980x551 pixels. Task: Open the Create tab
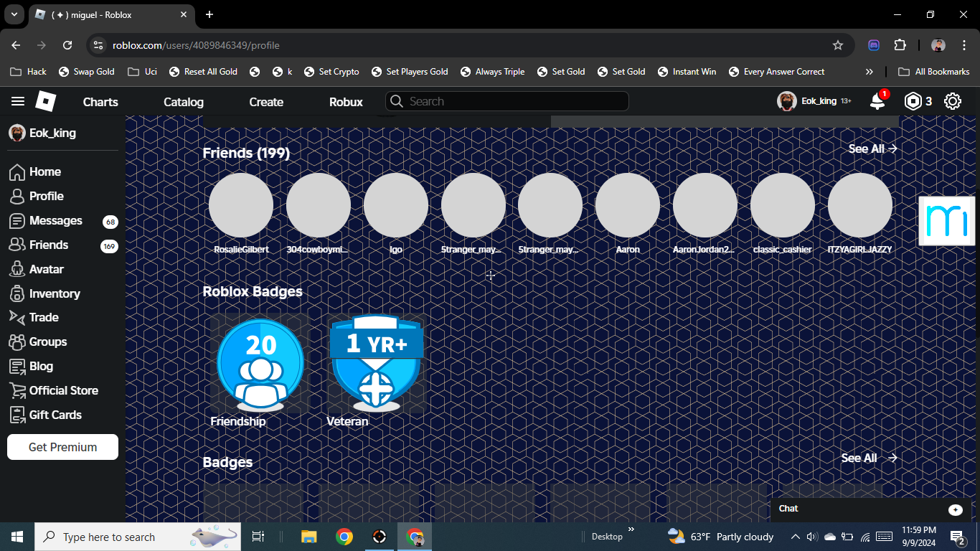(266, 102)
